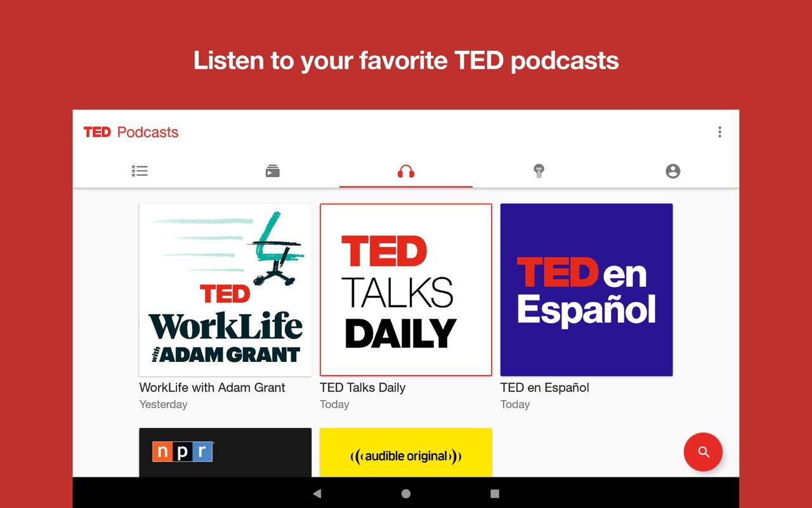Open the TED en Español cover
The height and width of the screenshot is (508, 812).
(586, 290)
